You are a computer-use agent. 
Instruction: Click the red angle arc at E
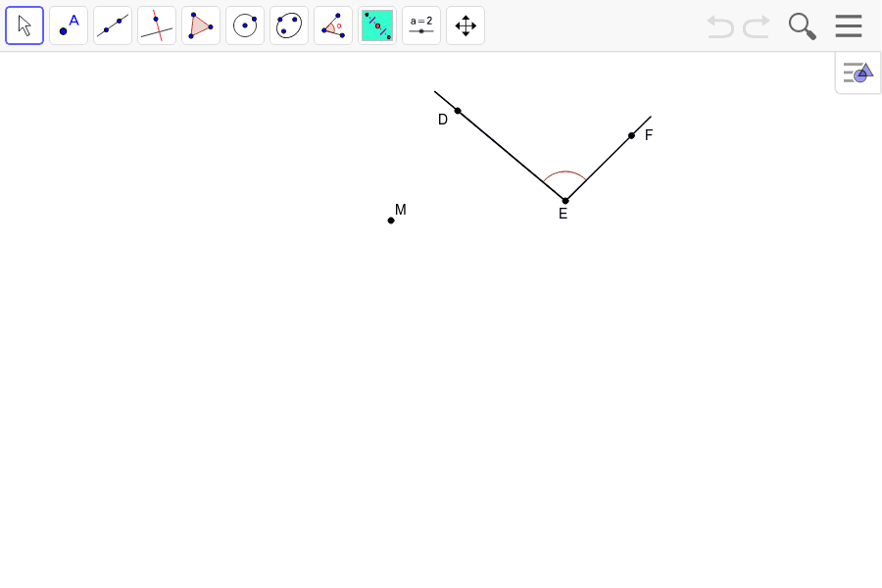tap(564, 172)
